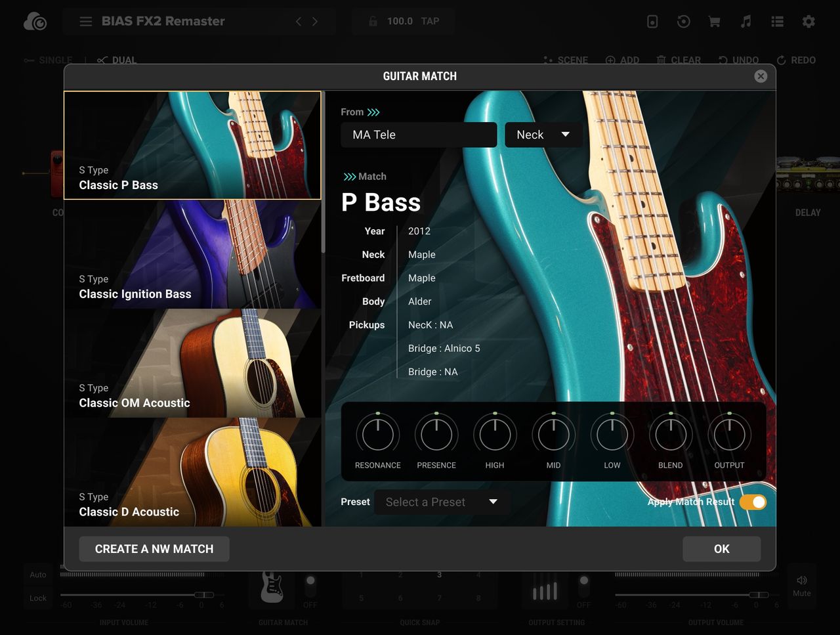Screen dimensions: 840x635
Task: Select Classic P Bass thumbnail
Action: [192, 145]
